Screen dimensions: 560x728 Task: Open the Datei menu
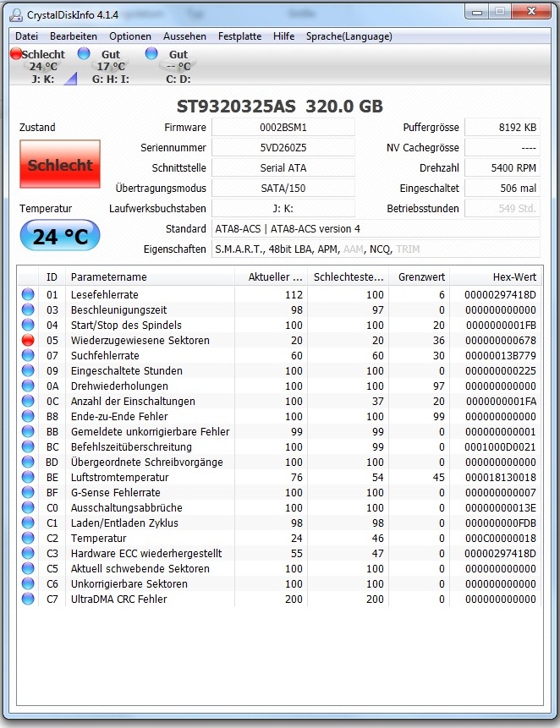pos(26,36)
